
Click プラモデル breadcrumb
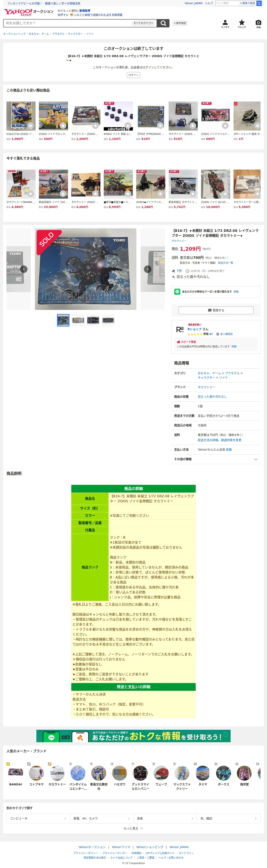[58, 34]
